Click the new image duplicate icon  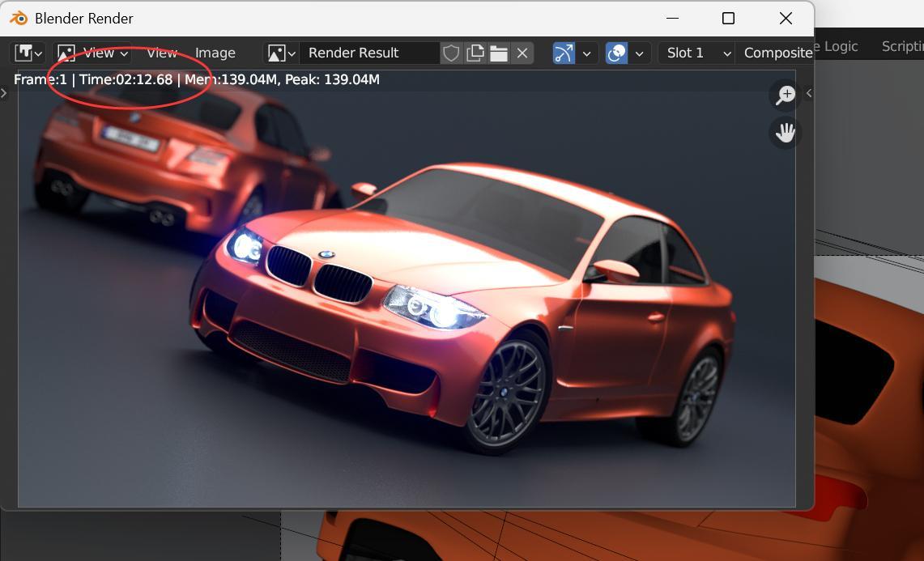tap(475, 53)
